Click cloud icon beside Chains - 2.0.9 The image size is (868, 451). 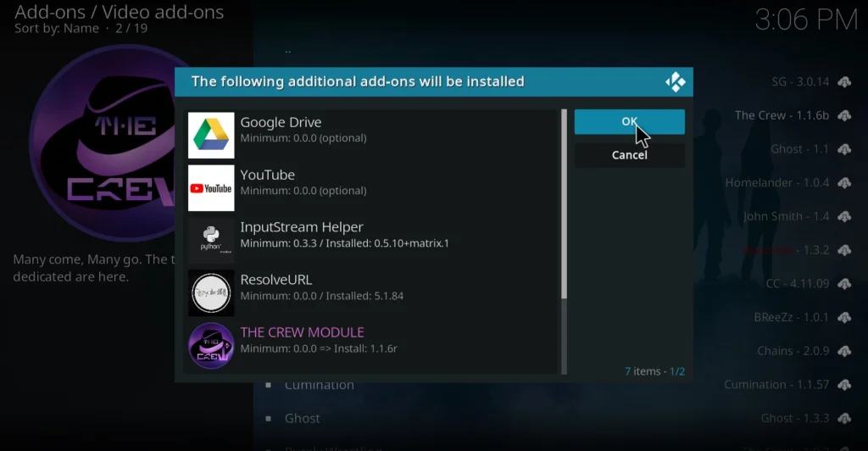pos(844,352)
